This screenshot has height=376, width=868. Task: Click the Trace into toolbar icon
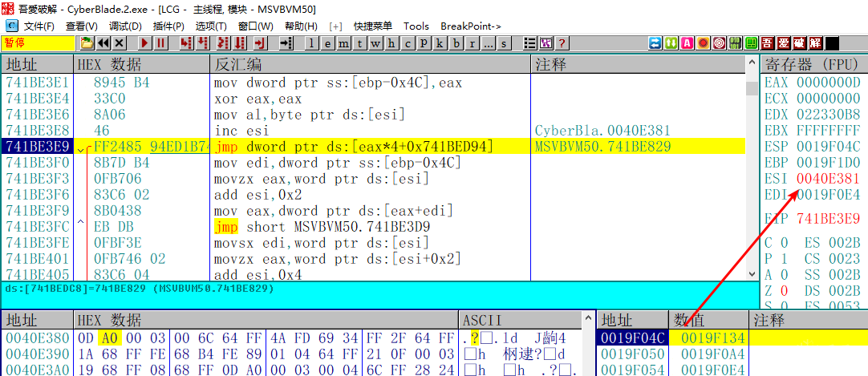point(224,43)
